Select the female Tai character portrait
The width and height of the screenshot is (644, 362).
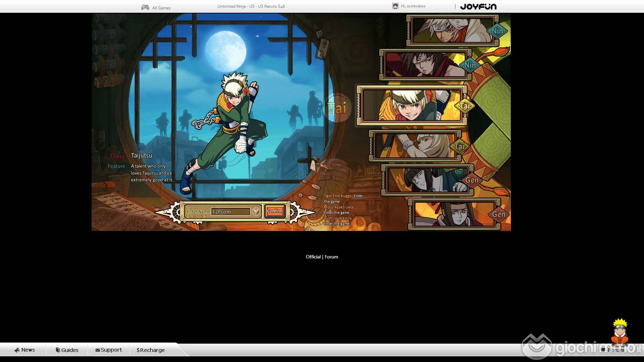tap(415, 146)
